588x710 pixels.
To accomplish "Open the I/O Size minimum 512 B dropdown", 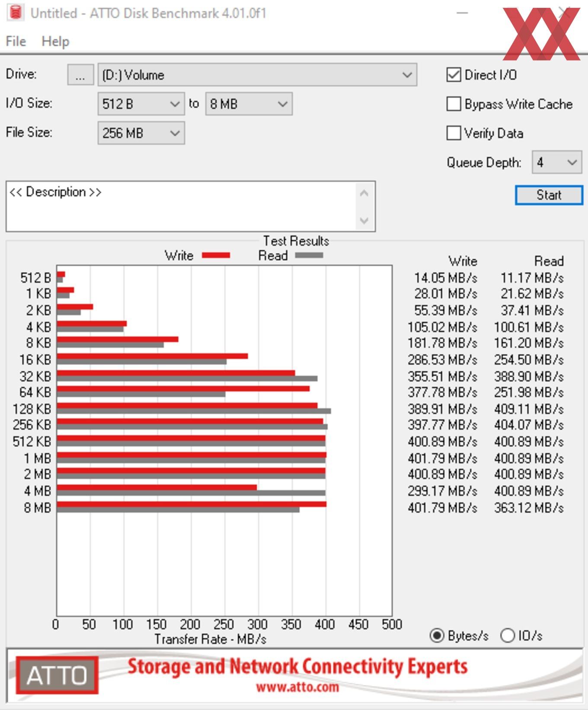I will 141,104.
